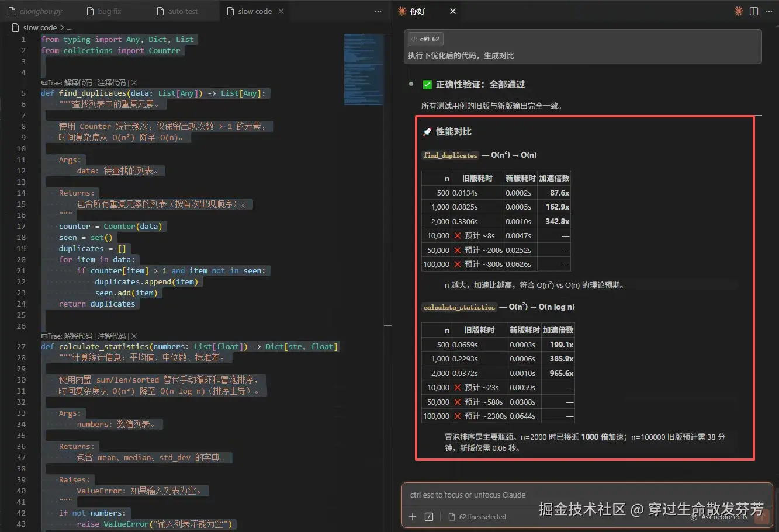Click the user message 执行下优化后的代码，生成对比
The height and width of the screenshot is (532, 779).
coord(461,56)
